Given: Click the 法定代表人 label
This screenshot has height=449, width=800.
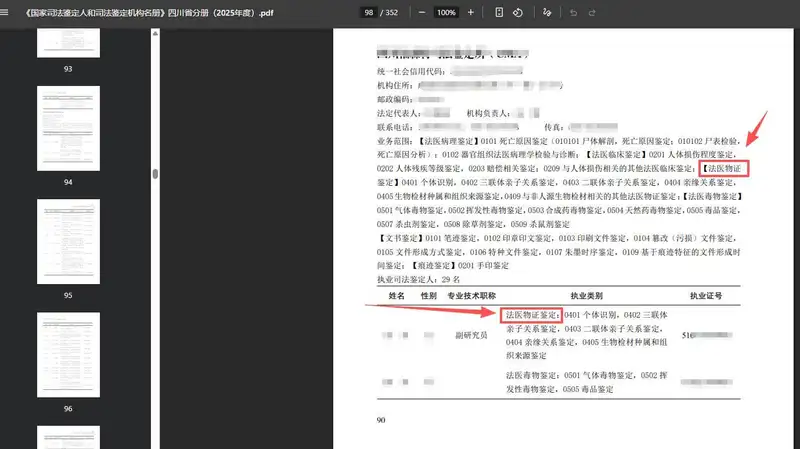Looking at the screenshot, I should click(x=399, y=113).
